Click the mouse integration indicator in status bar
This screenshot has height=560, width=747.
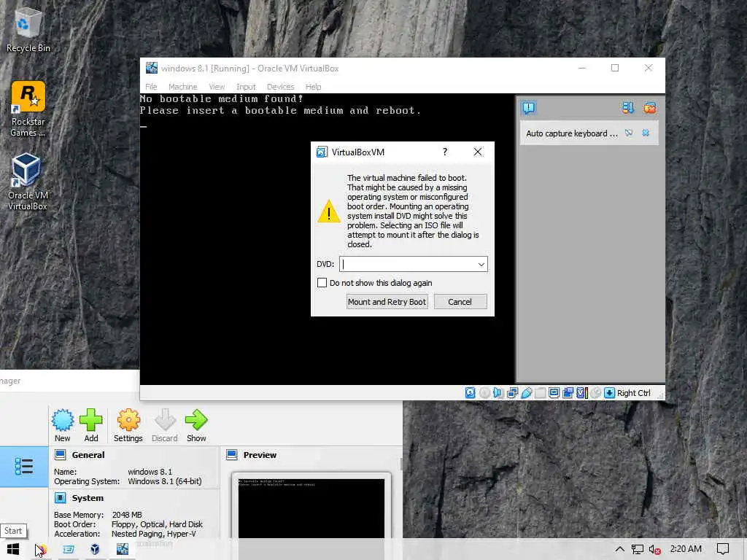coord(595,393)
